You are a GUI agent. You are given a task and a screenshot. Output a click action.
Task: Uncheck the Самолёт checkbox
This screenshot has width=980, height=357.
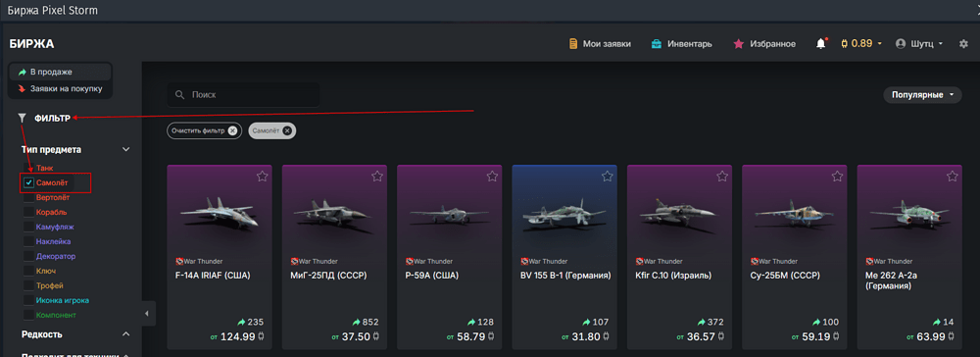(x=28, y=182)
